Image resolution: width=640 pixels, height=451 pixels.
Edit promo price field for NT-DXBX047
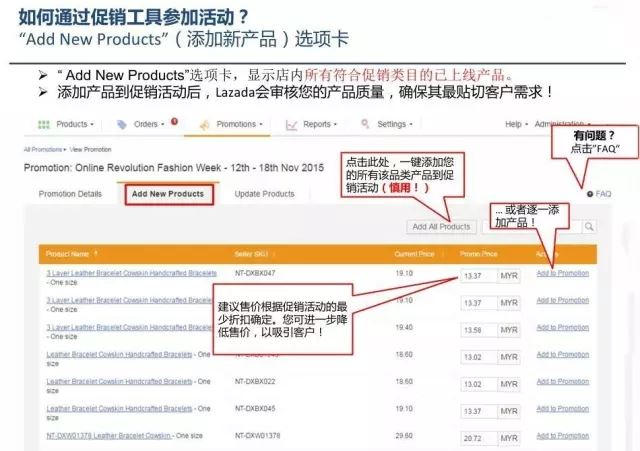(479, 276)
